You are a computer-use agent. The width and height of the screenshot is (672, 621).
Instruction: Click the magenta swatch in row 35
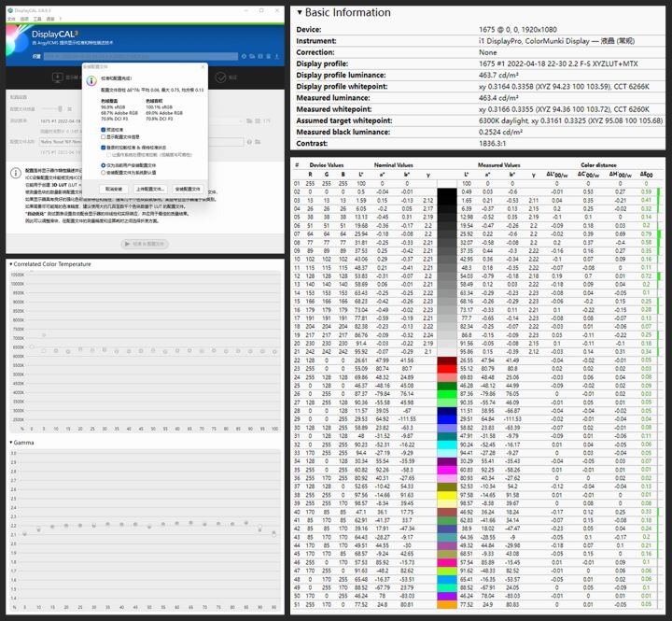tap(446, 470)
